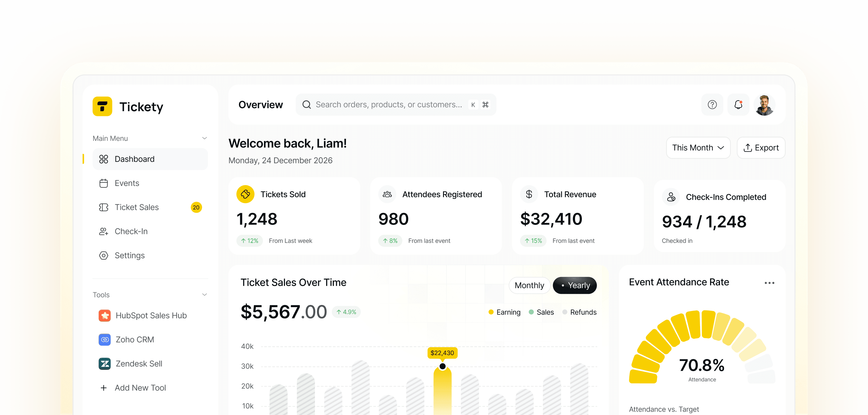Open the Event Attendance Rate options menu
The height and width of the screenshot is (415, 868).
[769, 283]
